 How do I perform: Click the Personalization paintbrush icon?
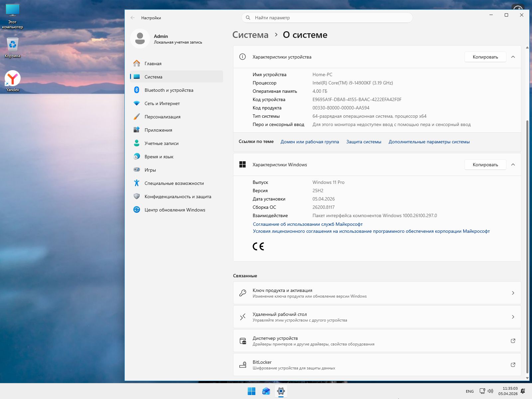point(137,117)
